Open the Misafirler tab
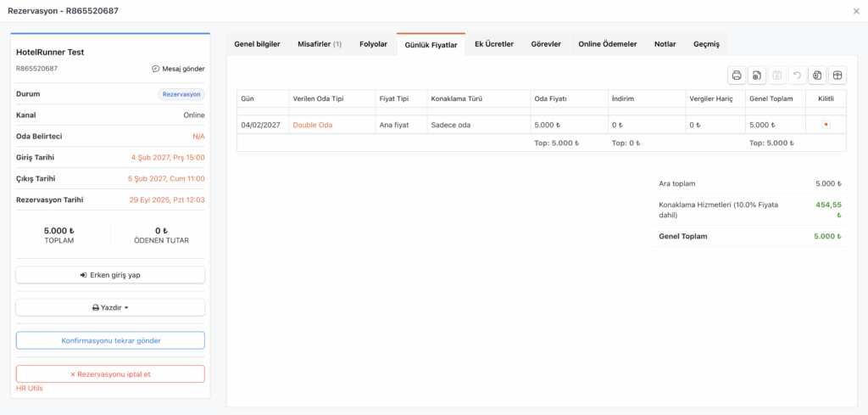868x415 pixels. coord(320,44)
